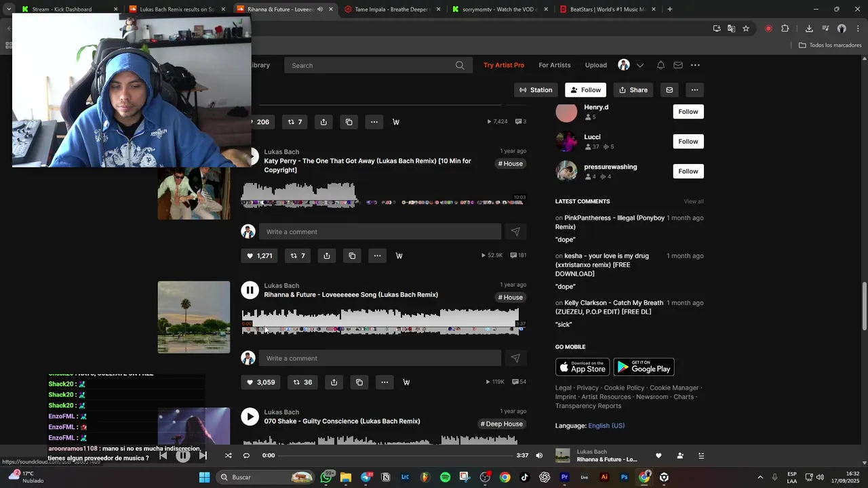Skip to next track in player bar
The height and width of the screenshot is (488, 868).
point(203,455)
